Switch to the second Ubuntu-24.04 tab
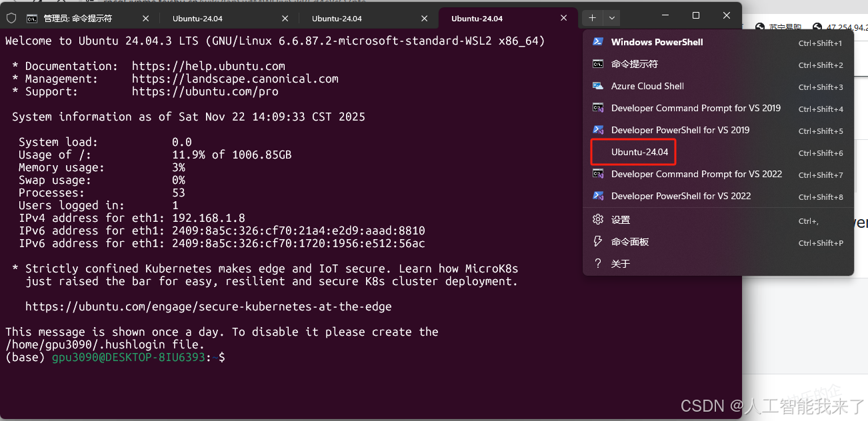This screenshot has width=868, height=421. coord(369,18)
